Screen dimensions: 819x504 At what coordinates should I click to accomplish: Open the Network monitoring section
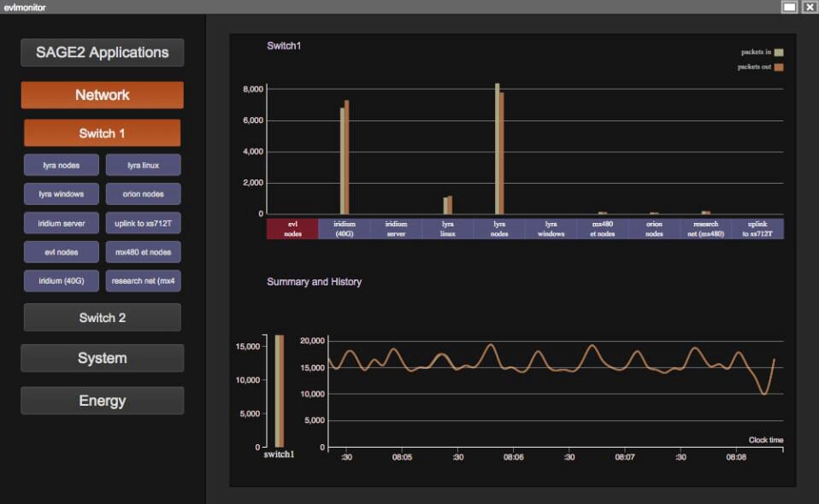coord(102,94)
